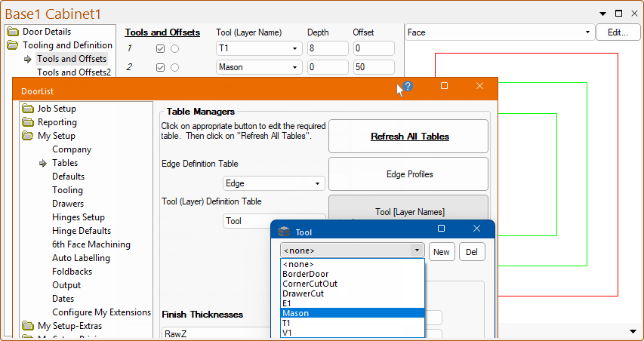
Task: Select Company under My Setup
Action: [x=72, y=149]
